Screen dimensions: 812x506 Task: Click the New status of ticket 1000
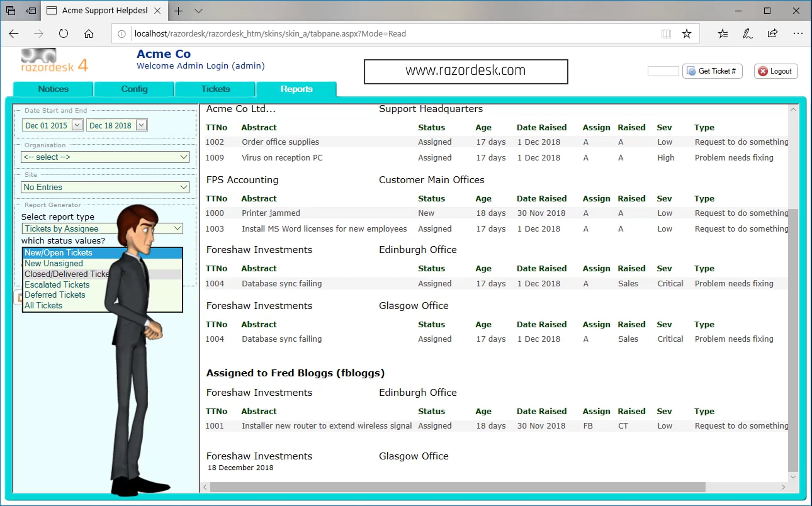[426, 213]
